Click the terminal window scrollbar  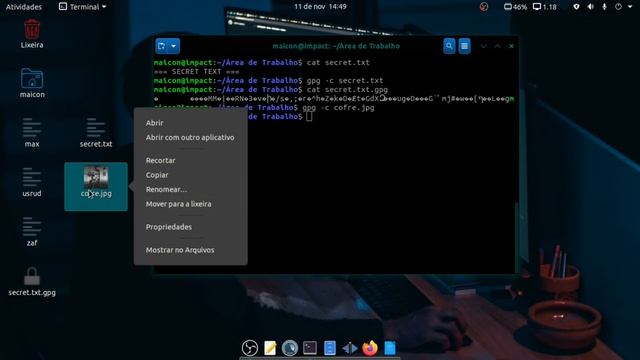pyautogui.click(x=516, y=237)
